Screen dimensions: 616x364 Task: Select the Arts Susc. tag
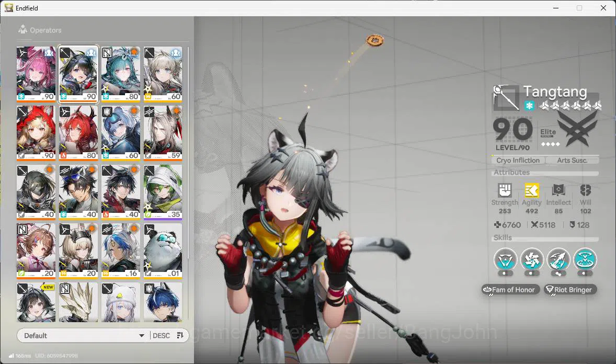(x=572, y=161)
